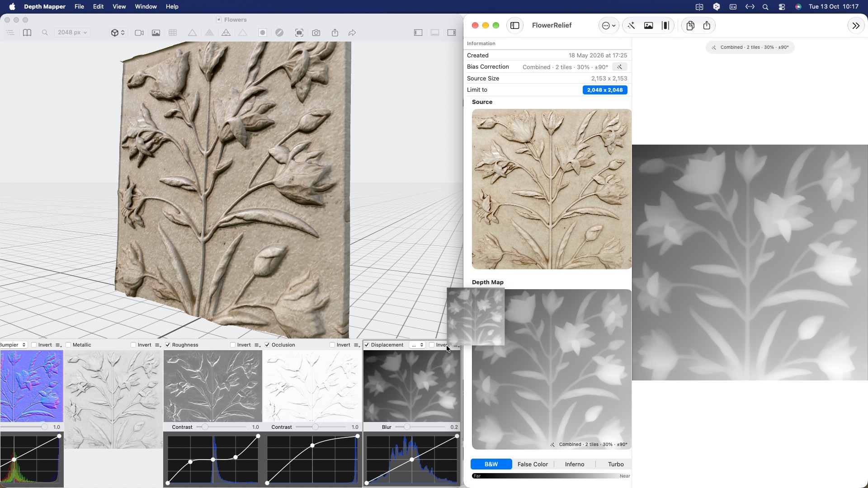Viewport: 868px width, 488px height.
Task: Check Invert for the Occlusion map
Action: [332, 345]
